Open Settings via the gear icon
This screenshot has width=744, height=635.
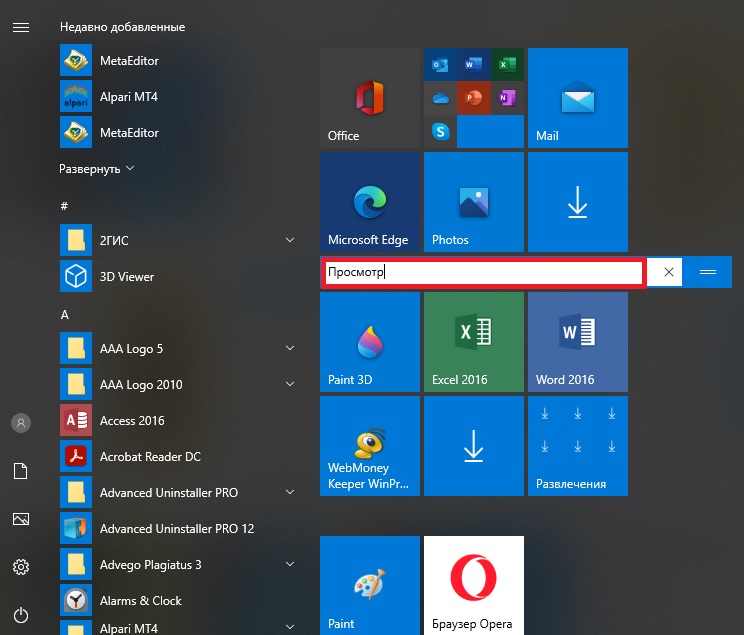[x=21, y=567]
